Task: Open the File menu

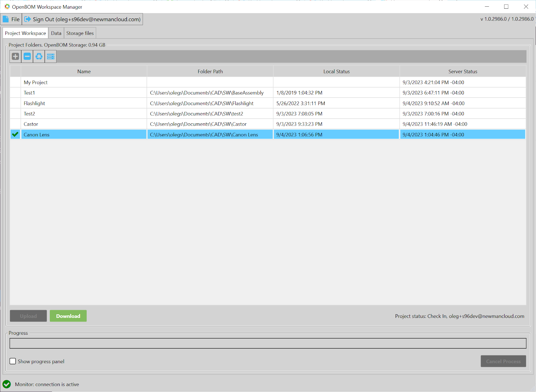Action: pyautogui.click(x=11, y=19)
